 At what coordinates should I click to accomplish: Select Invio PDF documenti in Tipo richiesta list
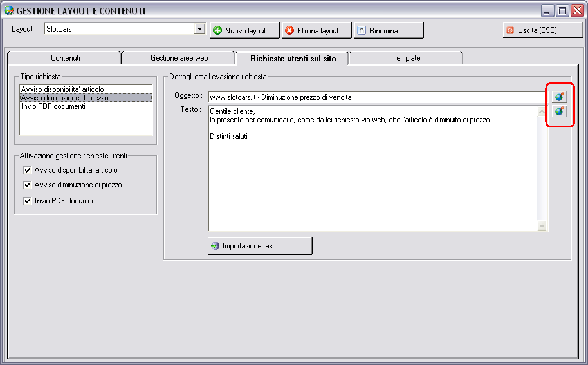point(86,106)
